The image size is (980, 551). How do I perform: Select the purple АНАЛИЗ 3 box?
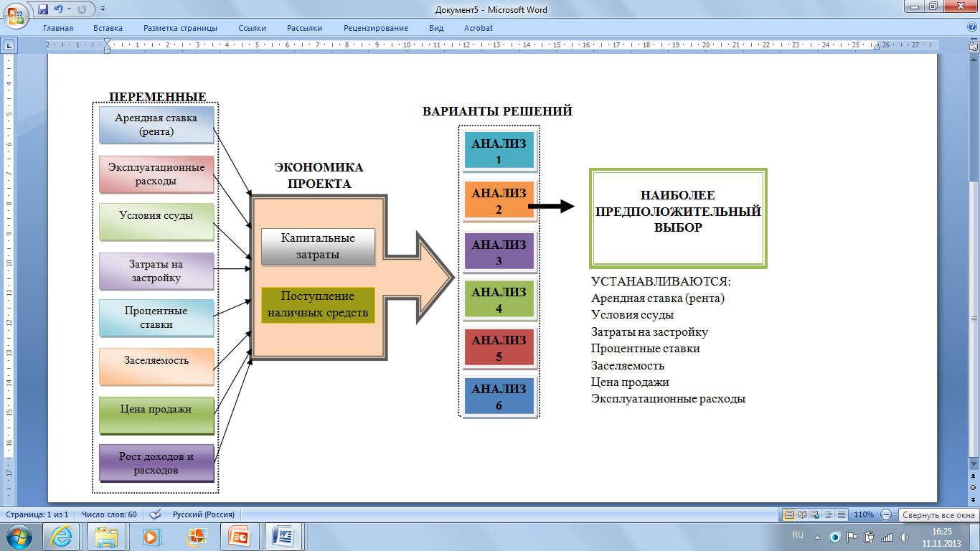coord(499,252)
